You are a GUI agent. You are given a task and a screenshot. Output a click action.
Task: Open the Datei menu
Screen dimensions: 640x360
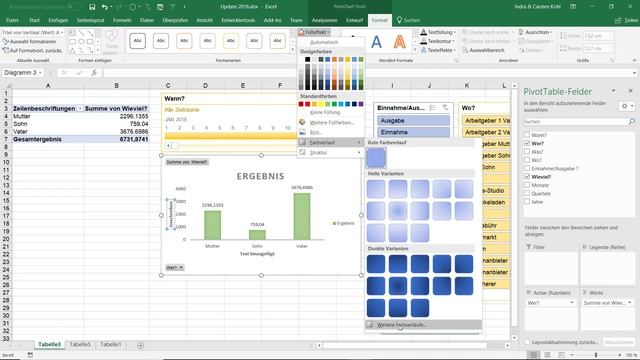(12, 20)
